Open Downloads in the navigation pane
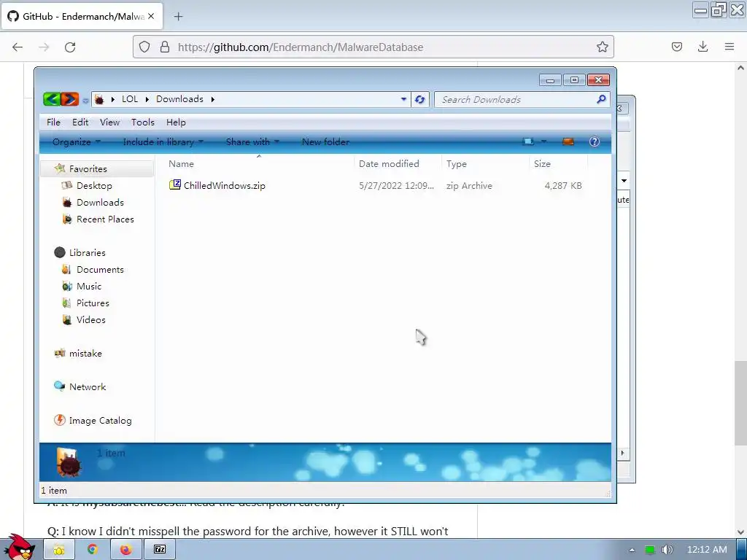The height and width of the screenshot is (560, 747). pos(100,203)
